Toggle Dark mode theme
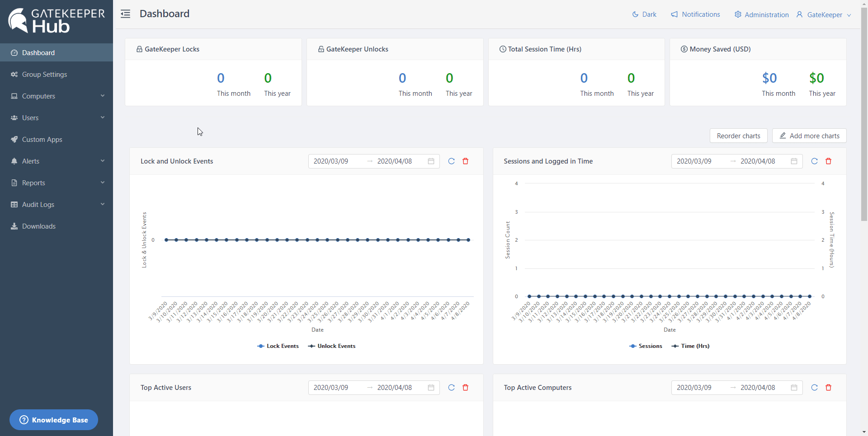 (x=644, y=14)
